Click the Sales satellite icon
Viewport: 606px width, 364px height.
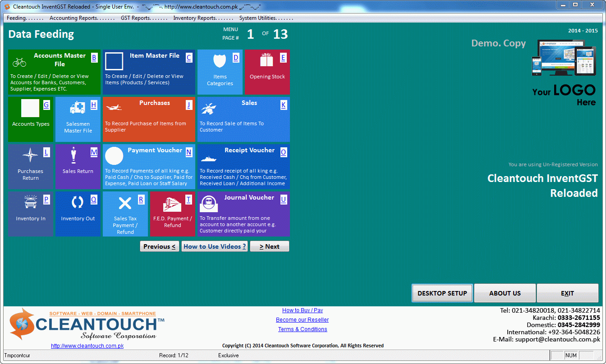208,109
